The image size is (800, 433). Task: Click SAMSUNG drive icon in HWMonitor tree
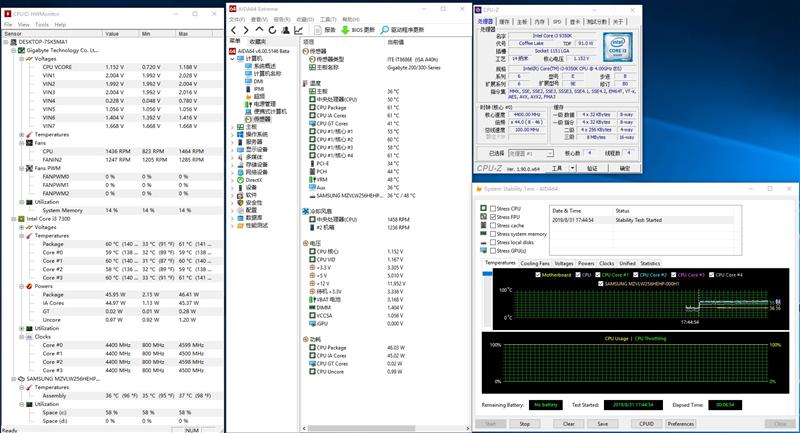tap(21, 379)
